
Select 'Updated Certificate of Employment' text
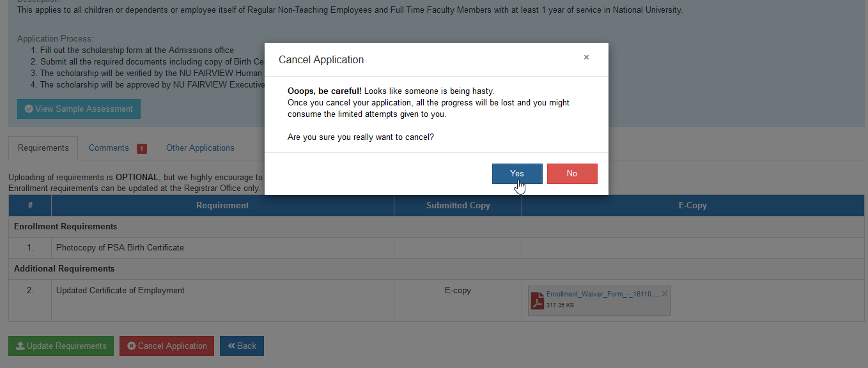pos(120,290)
